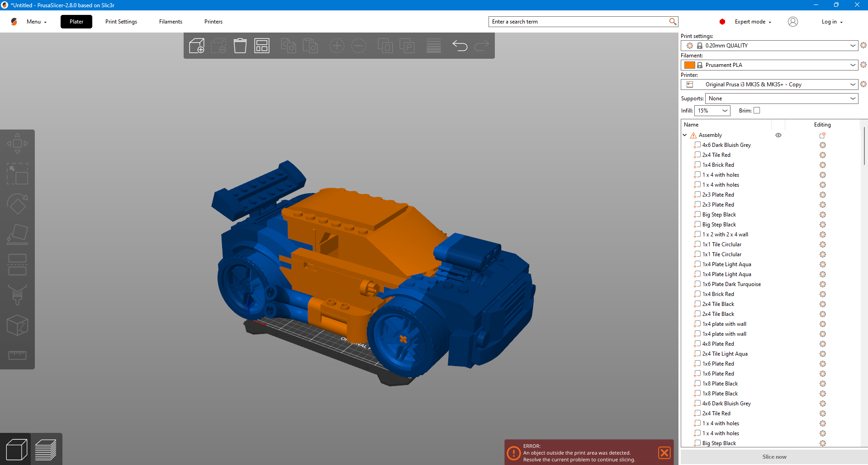
Task: Click the Assembly add-settings icon
Action: click(x=822, y=135)
